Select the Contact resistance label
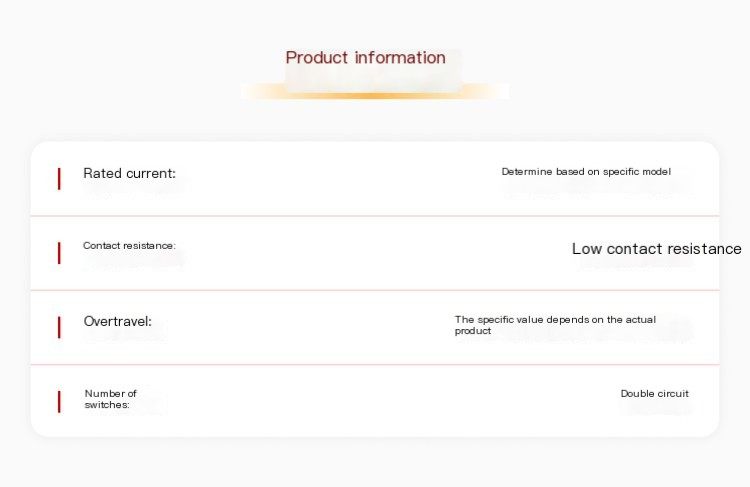The image size is (750, 487). 129,245
